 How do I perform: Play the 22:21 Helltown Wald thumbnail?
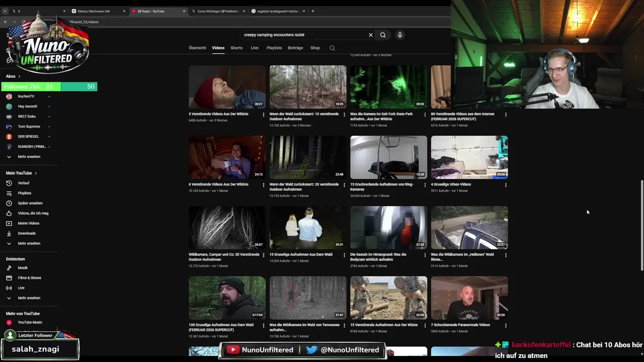(x=469, y=227)
